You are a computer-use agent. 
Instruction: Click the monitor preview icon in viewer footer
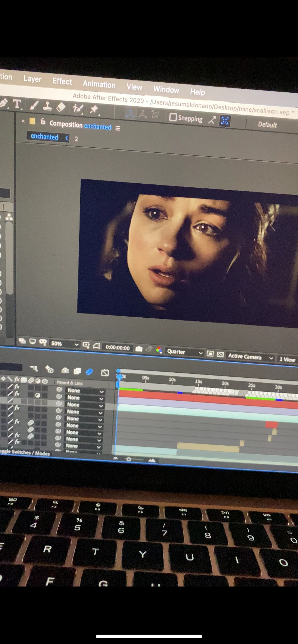[x=32, y=341]
